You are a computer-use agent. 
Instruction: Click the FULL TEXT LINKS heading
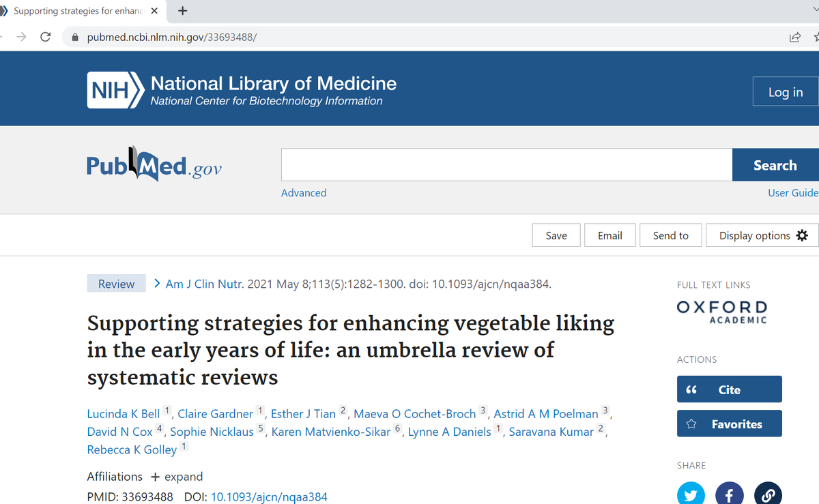pos(713,284)
